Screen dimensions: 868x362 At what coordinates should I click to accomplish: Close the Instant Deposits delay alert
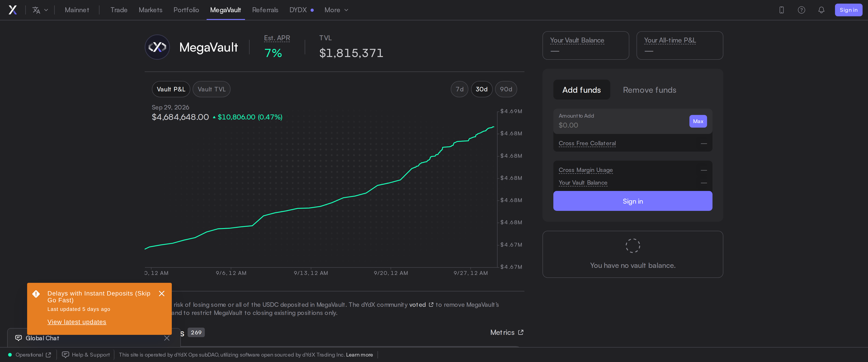pyautogui.click(x=162, y=294)
